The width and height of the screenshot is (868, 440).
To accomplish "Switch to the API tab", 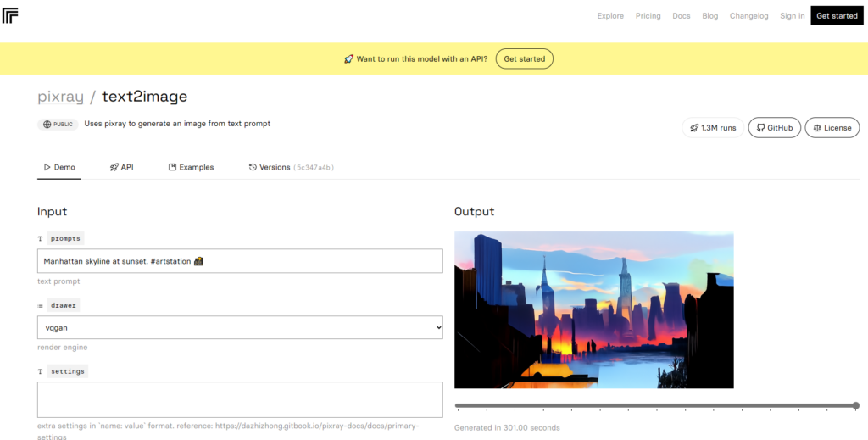I will click(122, 167).
